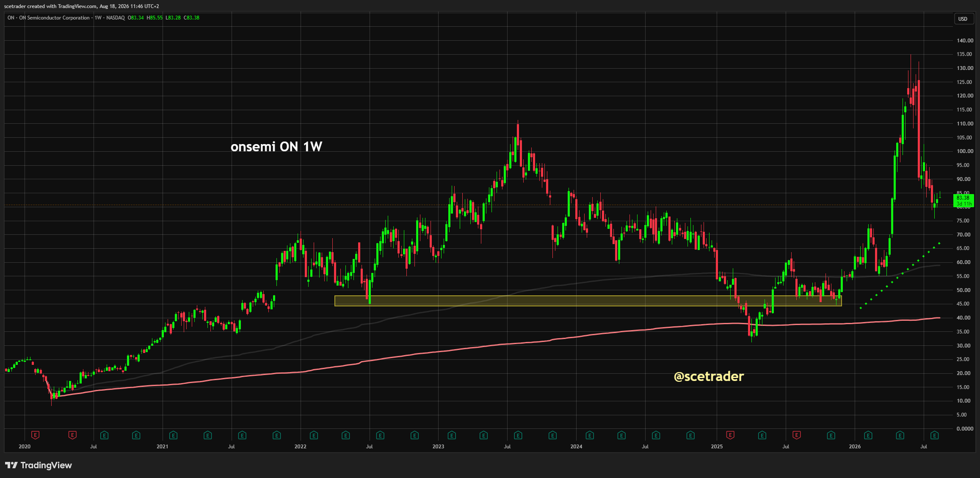The width and height of the screenshot is (980, 478).
Task: Click the earnings marker just after the Jul 2020 label
Action: click(104, 435)
